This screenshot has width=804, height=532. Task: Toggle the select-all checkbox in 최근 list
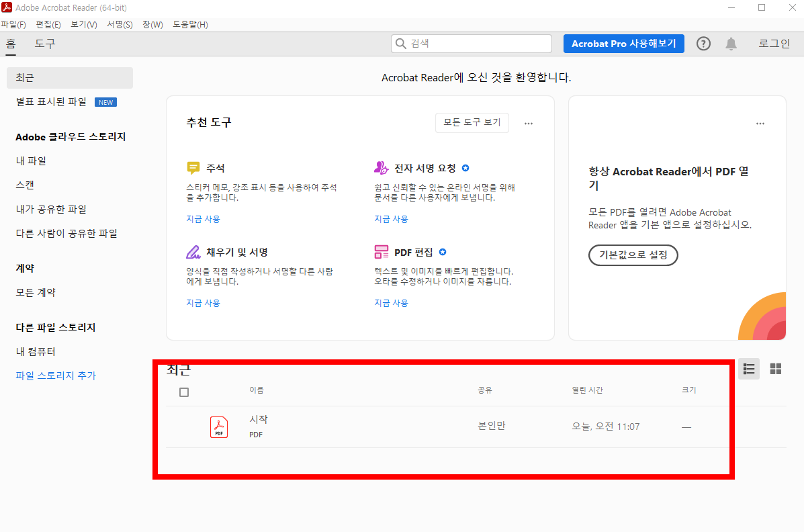[184, 392]
